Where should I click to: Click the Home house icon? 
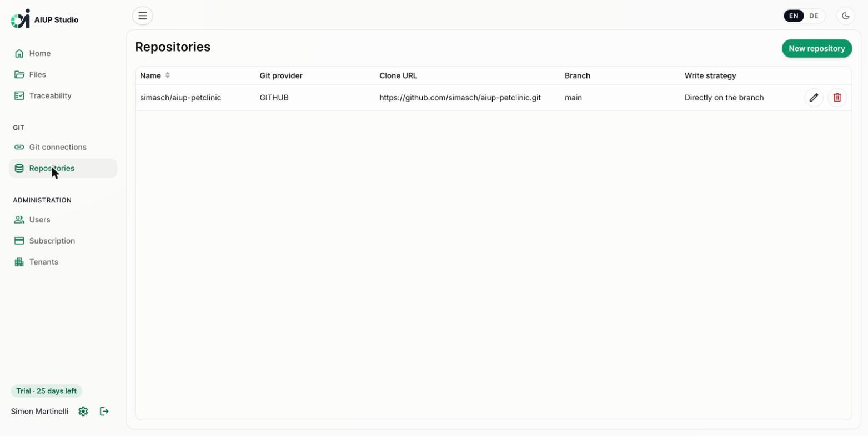(19, 53)
